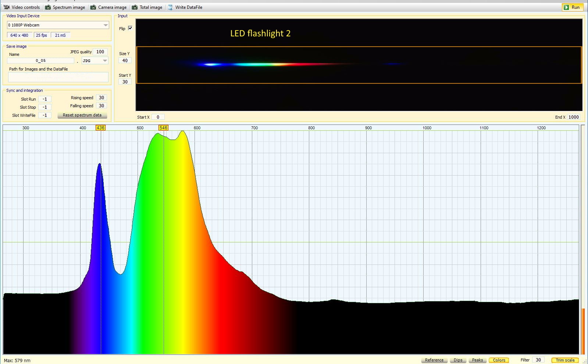
Task: Click the Spectrum image menu label
Action: coord(69,7)
